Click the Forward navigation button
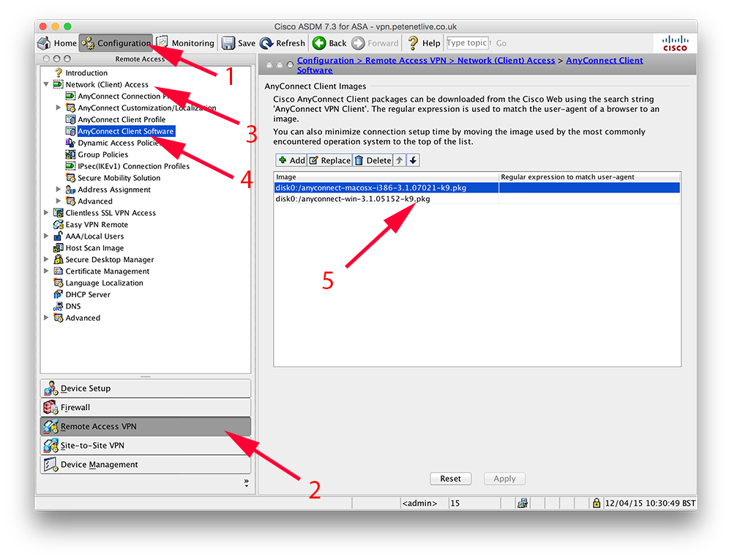732x560 pixels. pyautogui.click(x=375, y=43)
